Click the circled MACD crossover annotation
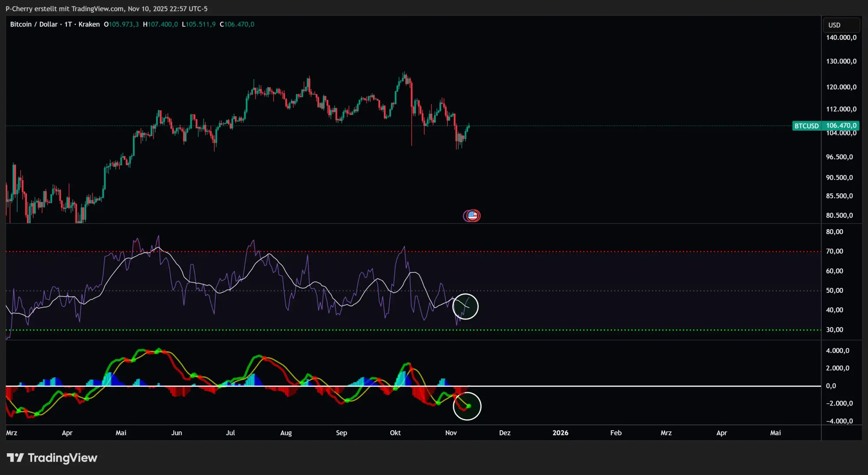Image resolution: width=868 pixels, height=475 pixels. (467, 406)
